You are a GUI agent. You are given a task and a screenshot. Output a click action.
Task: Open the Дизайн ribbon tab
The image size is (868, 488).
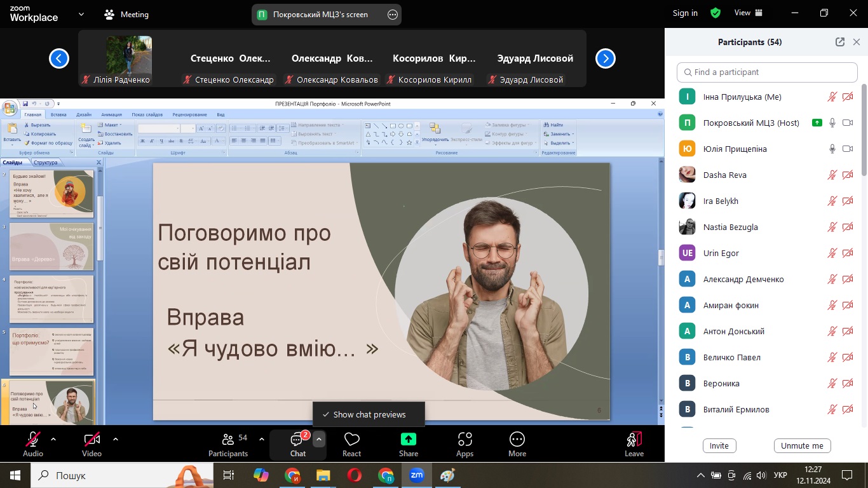(84, 115)
